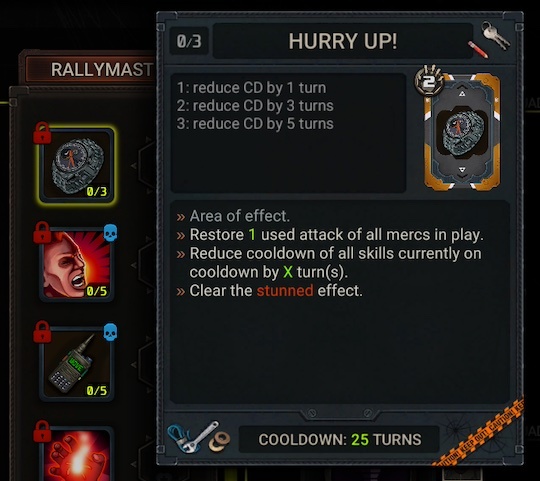Viewport: 540px width, 481px height.
Task: Open the wrench and washers crafting icon
Action: pyautogui.click(x=199, y=437)
